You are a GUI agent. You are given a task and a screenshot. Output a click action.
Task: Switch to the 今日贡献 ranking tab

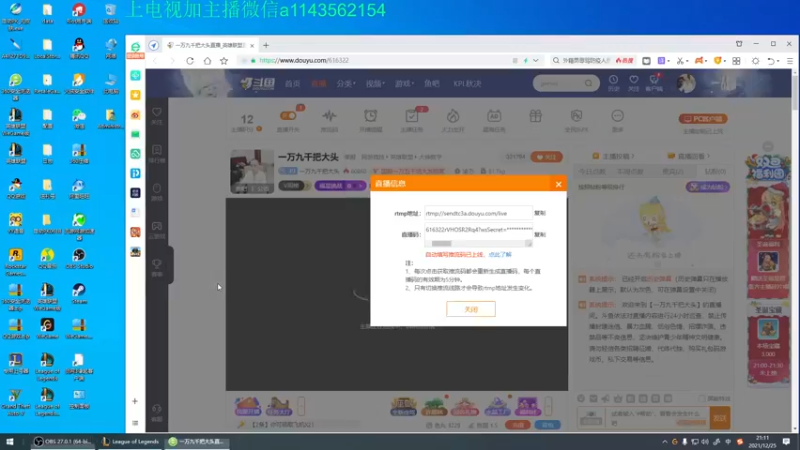(592, 171)
